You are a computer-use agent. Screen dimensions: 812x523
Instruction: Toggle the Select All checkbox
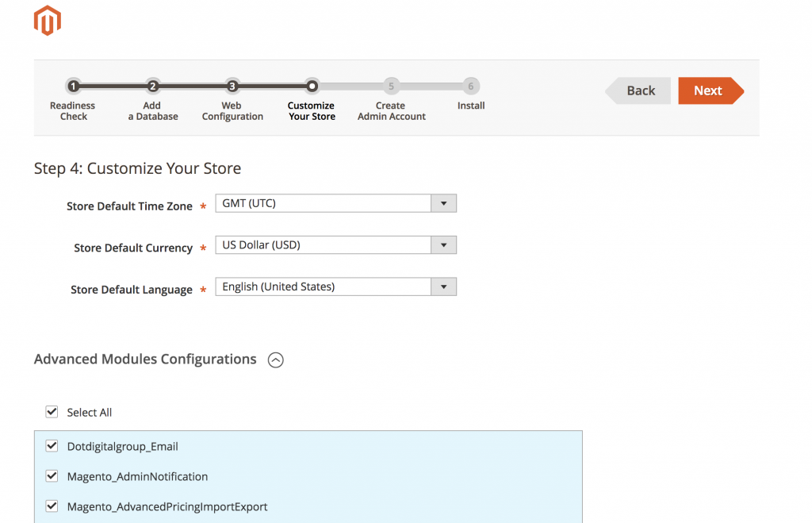pos(52,412)
